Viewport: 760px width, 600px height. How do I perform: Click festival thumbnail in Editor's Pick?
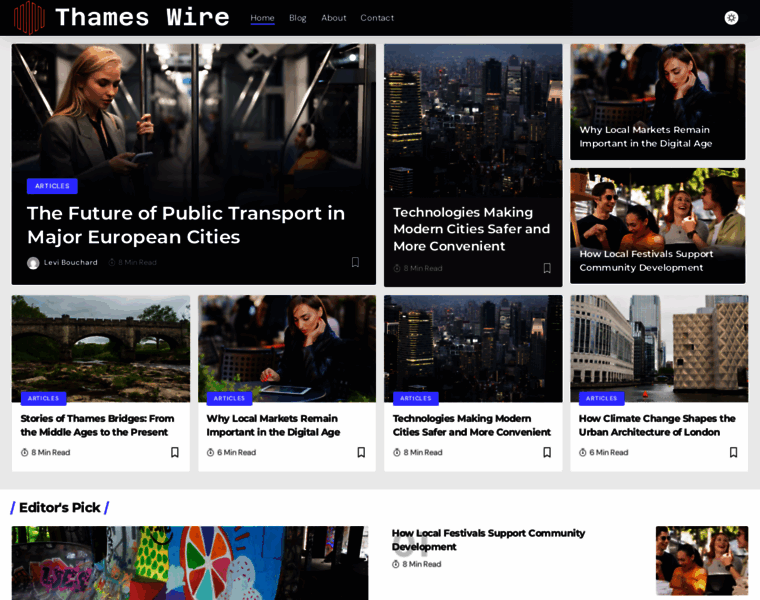tap(702, 561)
